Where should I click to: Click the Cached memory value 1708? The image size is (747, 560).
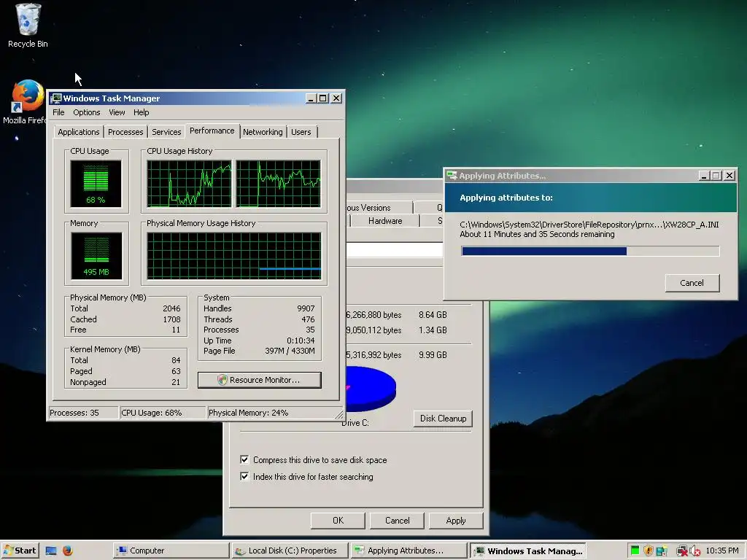[x=171, y=319]
